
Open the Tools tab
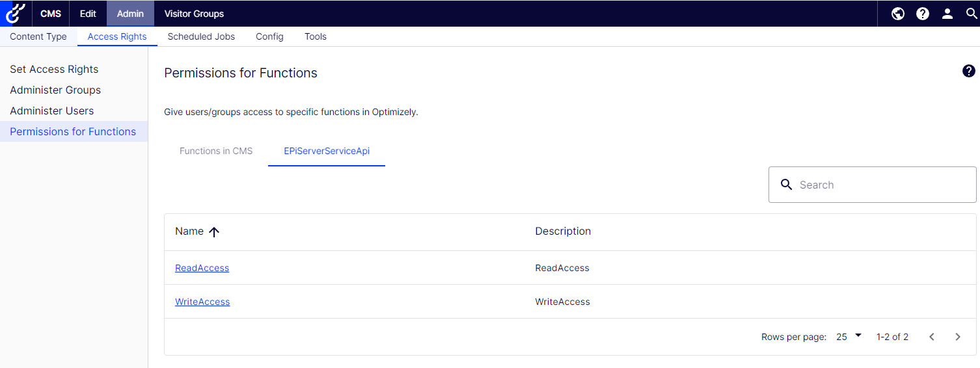tap(316, 36)
